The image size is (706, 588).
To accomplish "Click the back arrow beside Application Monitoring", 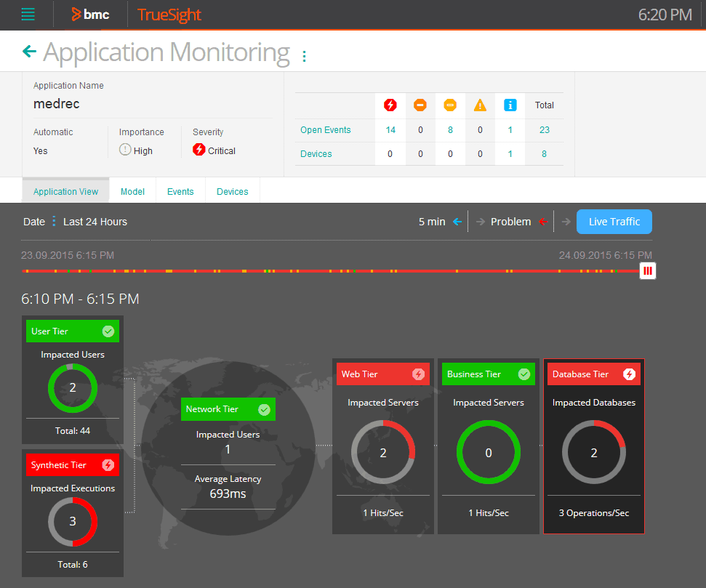I will 29,52.
